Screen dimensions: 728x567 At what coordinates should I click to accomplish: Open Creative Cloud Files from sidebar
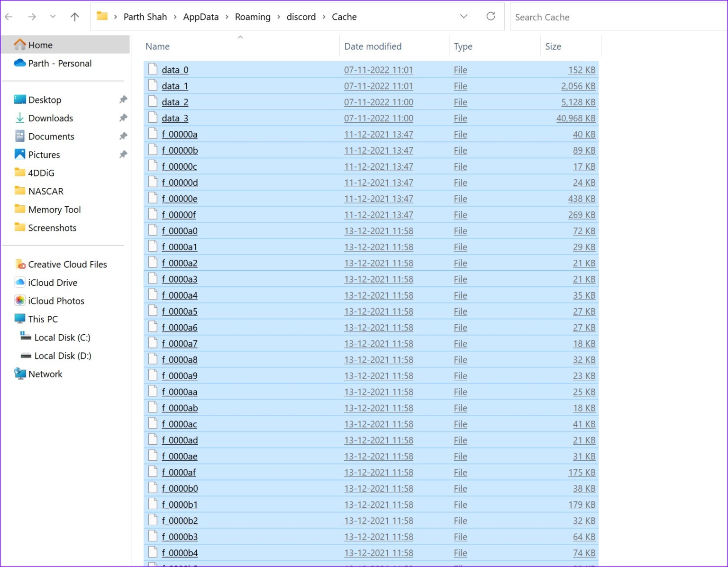67,264
